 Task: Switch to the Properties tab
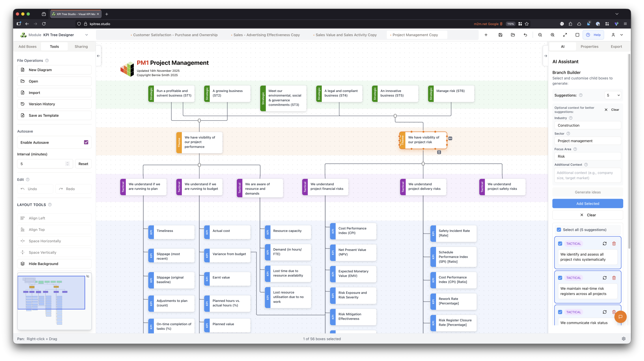(589, 46)
